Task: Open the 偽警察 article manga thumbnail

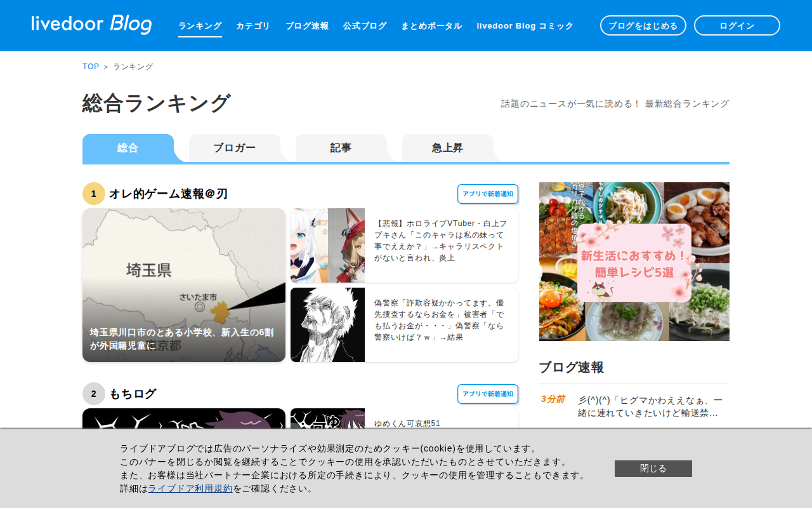Action: 327,325
